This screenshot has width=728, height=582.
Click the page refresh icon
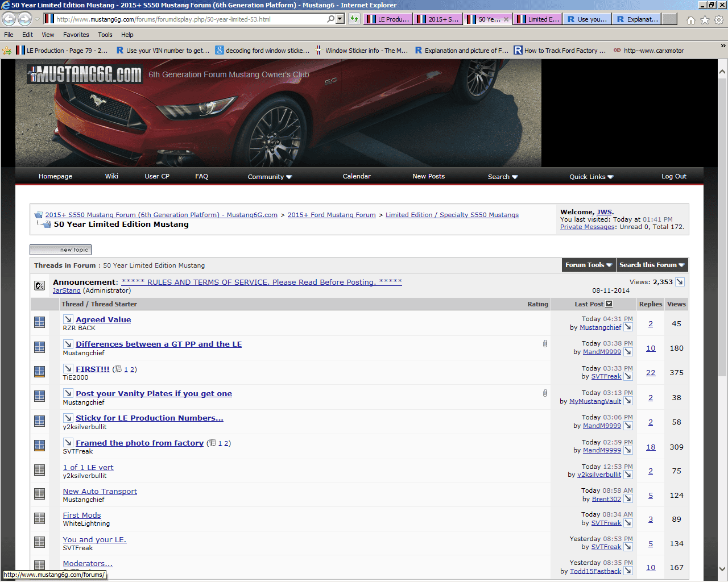[354, 19]
